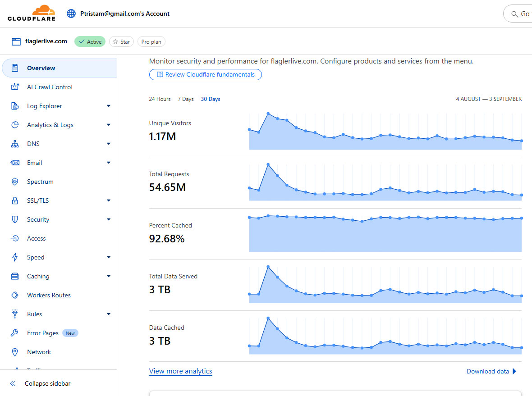The height and width of the screenshot is (396, 532).
Task: Open the Network menu item
Action: pos(60,352)
